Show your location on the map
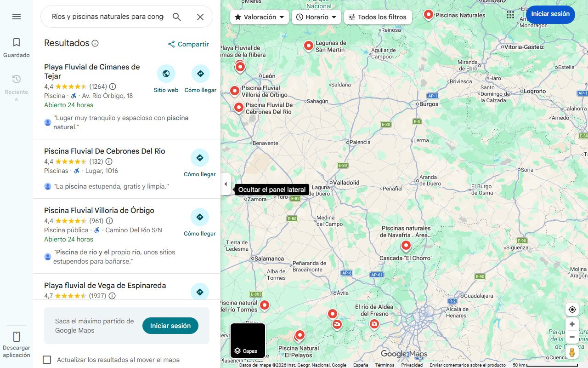 pos(572,310)
